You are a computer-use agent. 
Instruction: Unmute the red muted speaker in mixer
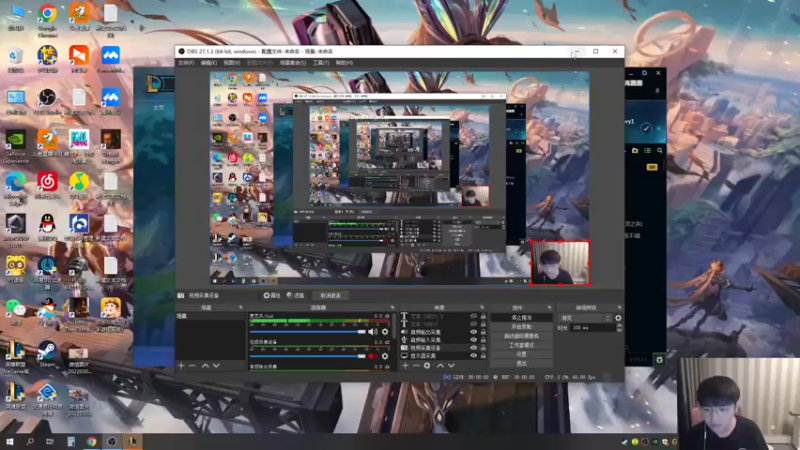pyautogui.click(x=373, y=356)
